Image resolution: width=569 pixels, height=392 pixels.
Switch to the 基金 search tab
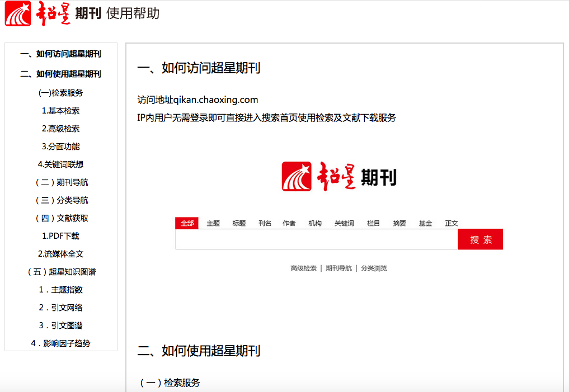(425, 223)
